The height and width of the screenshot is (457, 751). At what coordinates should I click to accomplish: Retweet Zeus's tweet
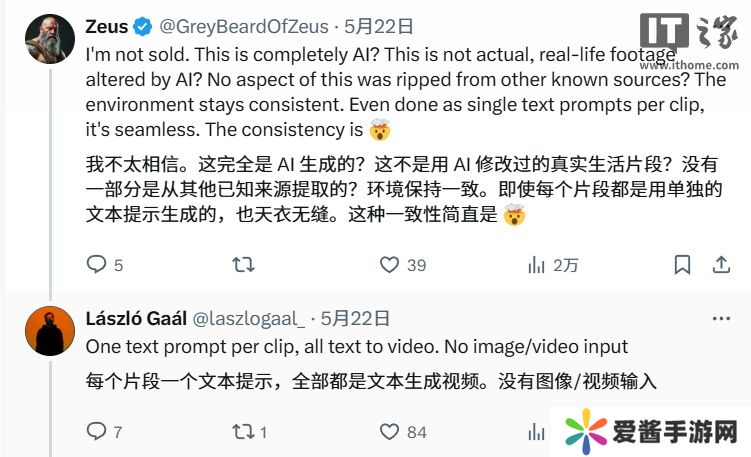click(243, 264)
